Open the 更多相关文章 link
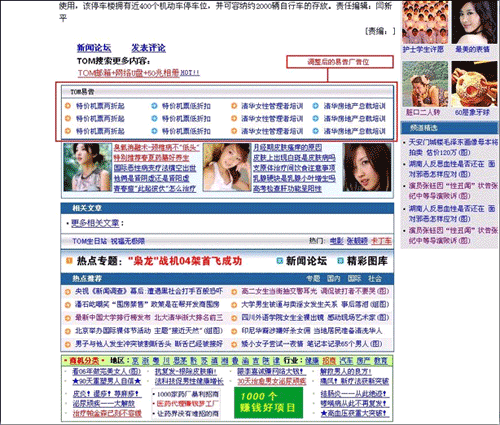 point(95,223)
